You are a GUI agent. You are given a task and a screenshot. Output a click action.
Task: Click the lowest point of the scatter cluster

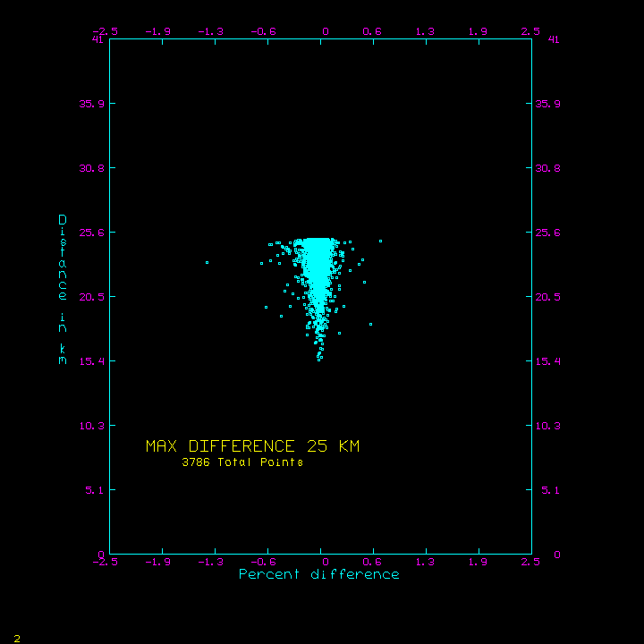[x=319, y=359]
